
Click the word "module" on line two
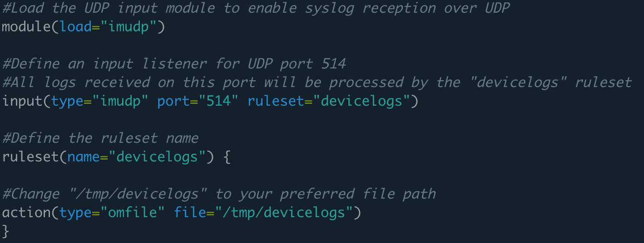(26, 27)
